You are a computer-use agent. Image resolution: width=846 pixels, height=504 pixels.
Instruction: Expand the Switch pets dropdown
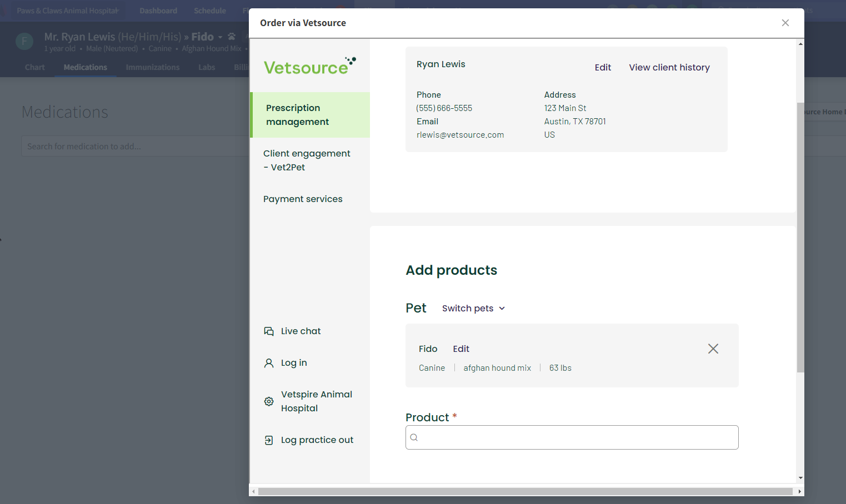click(x=468, y=309)
